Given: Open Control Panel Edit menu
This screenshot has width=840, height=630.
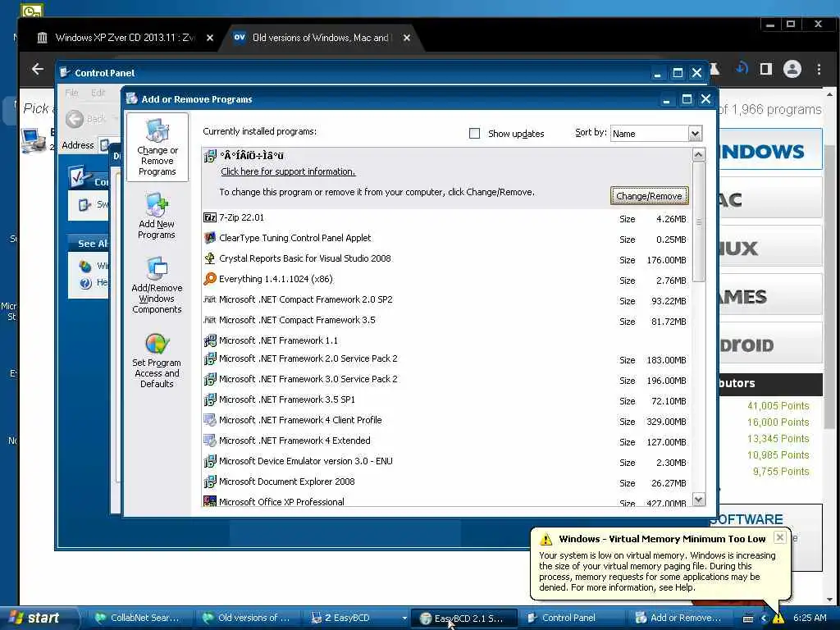Looking at the screenshot, I should 98,93.
